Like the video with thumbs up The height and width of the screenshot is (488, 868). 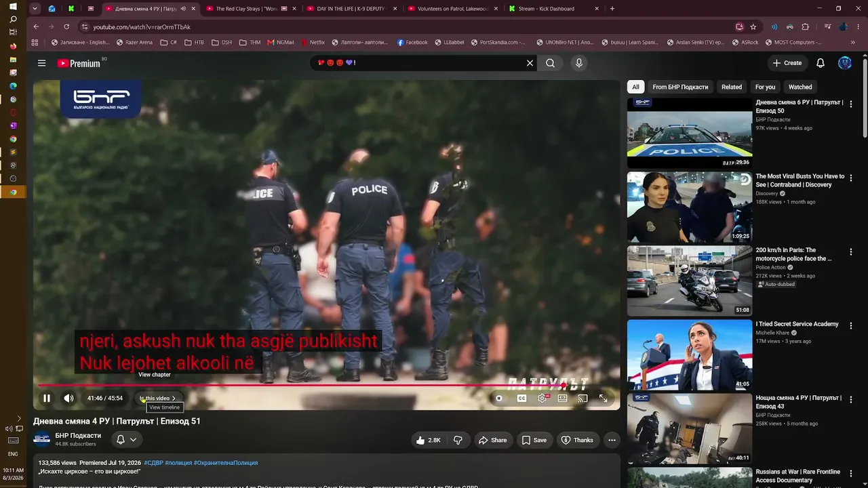(x=428, y=440)
